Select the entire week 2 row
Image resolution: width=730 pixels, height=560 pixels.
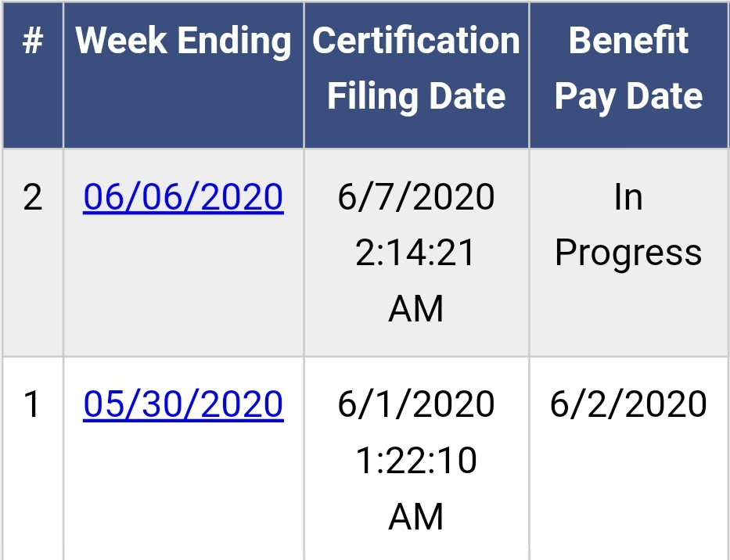click(x=365, y=250)
